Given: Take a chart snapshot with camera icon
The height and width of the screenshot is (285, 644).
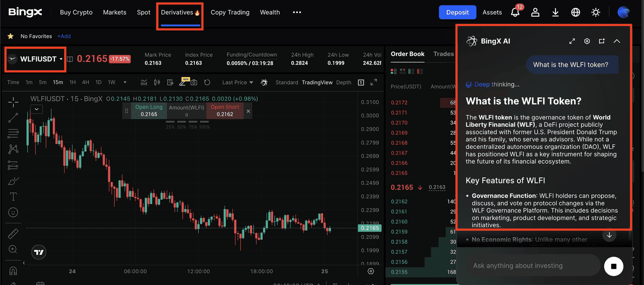Looking at the screenshot, I should [194, 82].
